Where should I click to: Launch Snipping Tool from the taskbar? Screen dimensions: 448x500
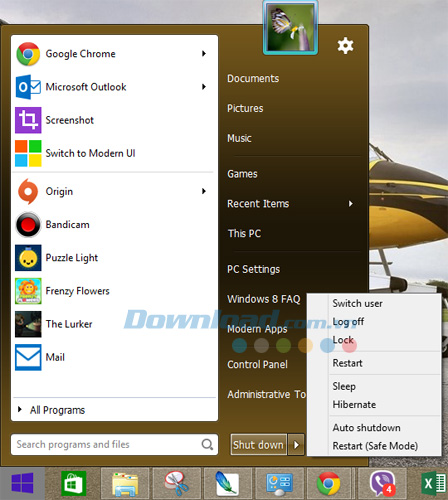(176, 483)
